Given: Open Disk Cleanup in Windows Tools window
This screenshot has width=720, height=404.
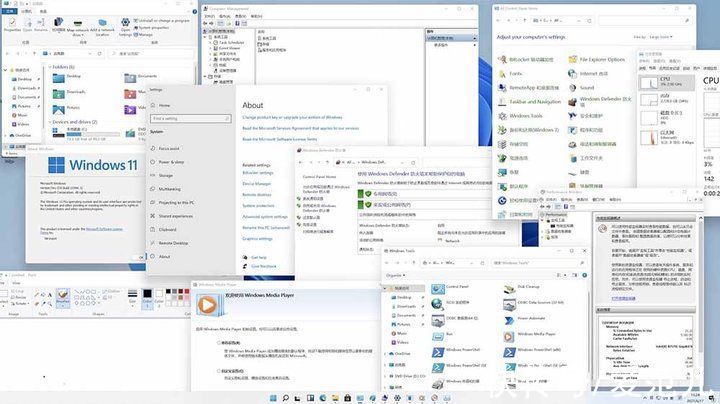Looking at the screenshot, I should [x=529, y=287].
